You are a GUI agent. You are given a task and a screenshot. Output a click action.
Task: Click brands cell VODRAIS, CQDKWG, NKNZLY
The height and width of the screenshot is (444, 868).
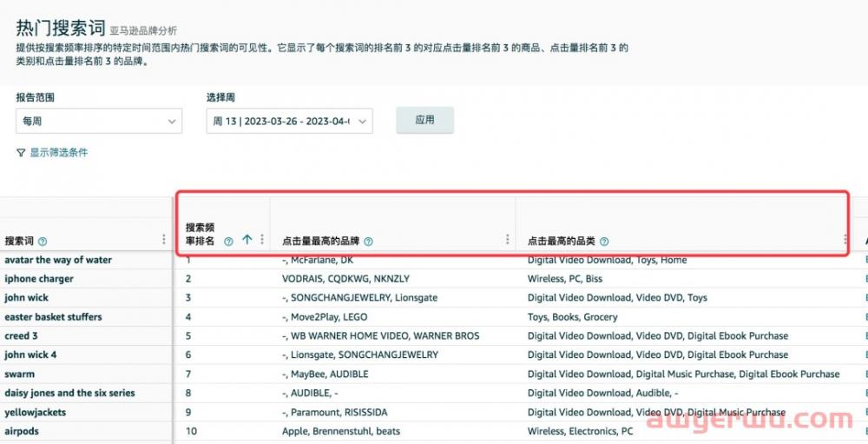point(346,279)
